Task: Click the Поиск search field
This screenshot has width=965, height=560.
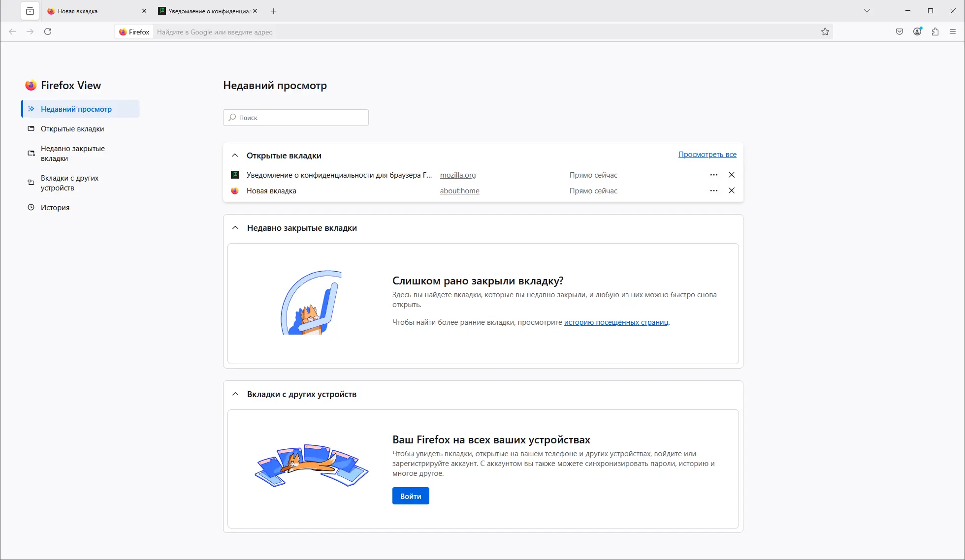Action: tap(295, 117)
